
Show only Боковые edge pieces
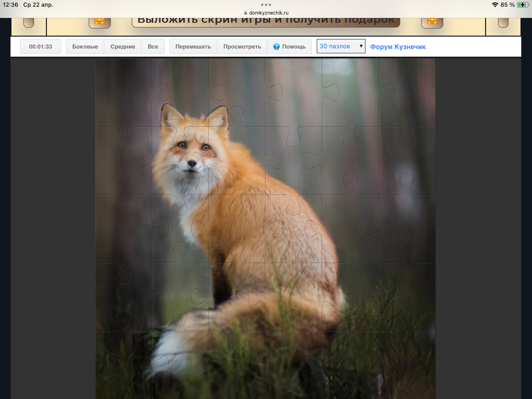pyautogui.click(x=85, y=46)
